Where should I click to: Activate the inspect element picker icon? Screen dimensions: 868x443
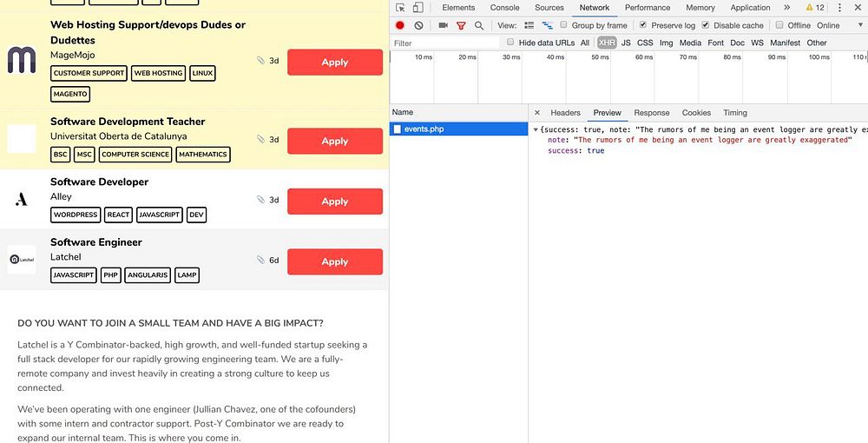400,8
